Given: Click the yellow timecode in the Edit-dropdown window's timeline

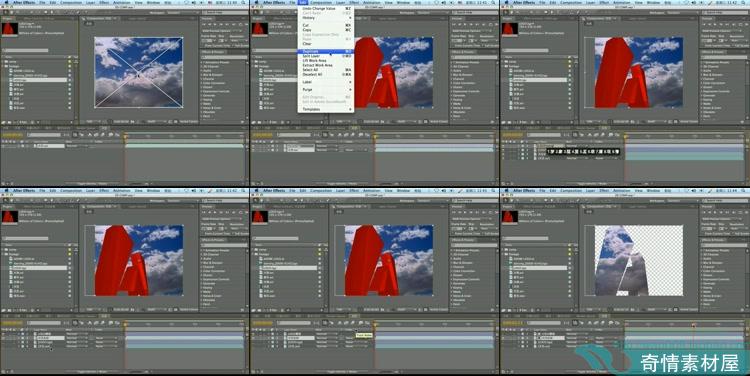Looking at the screenshot, I should pos(262,135).
